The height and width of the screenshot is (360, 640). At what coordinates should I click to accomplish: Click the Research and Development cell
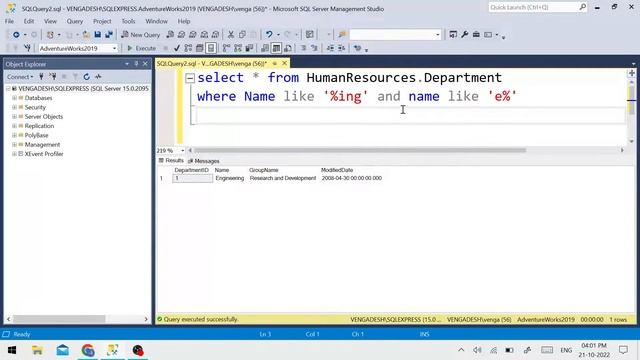tap(283, 178)
